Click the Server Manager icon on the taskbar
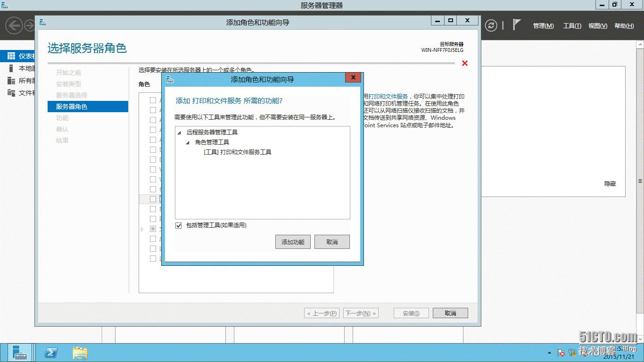 point(19,353)
